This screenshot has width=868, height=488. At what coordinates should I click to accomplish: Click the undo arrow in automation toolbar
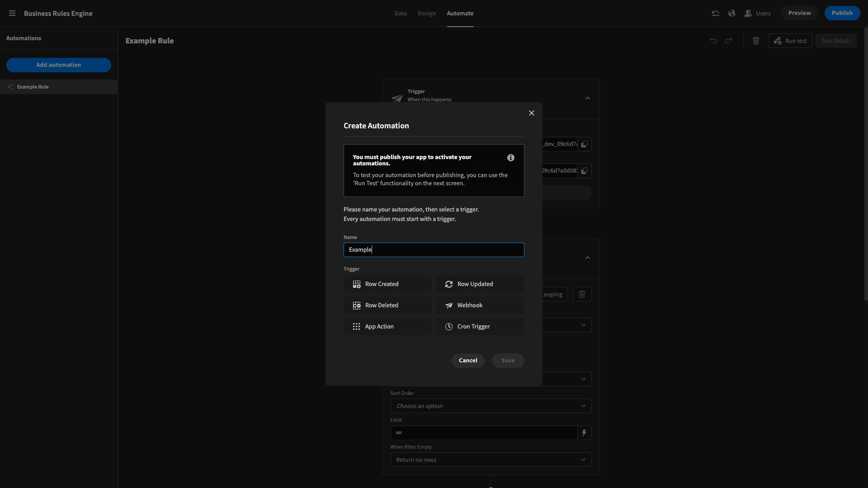pos(713,41)
